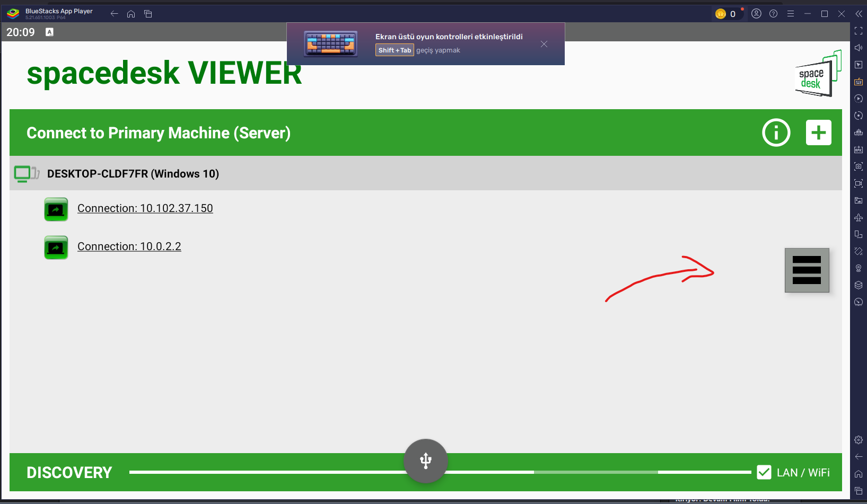Select DESKTOP-CLDF7FR (Windows 10) row
This screenshot has width=867, height=504.
(x=426, y=173)
